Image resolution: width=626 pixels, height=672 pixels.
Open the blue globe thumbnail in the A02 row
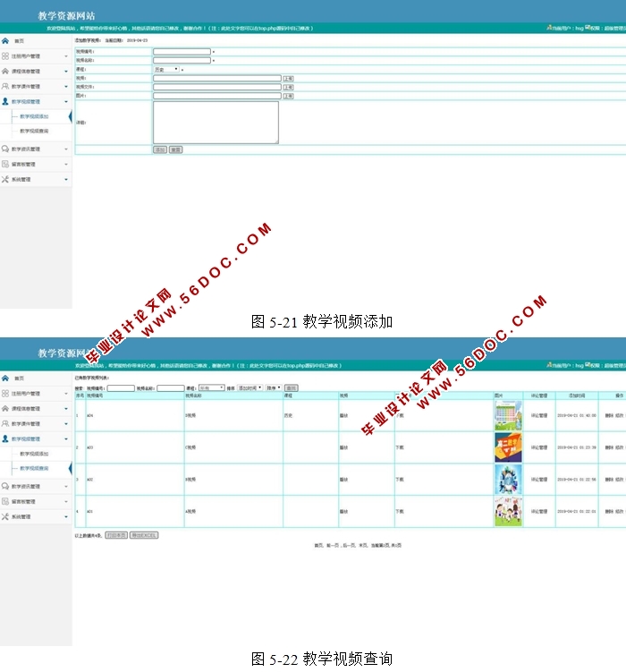[508, 480]
